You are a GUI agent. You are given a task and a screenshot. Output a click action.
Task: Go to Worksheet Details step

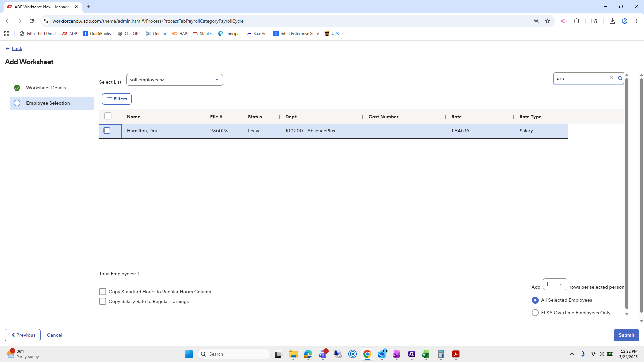point(46,88)
